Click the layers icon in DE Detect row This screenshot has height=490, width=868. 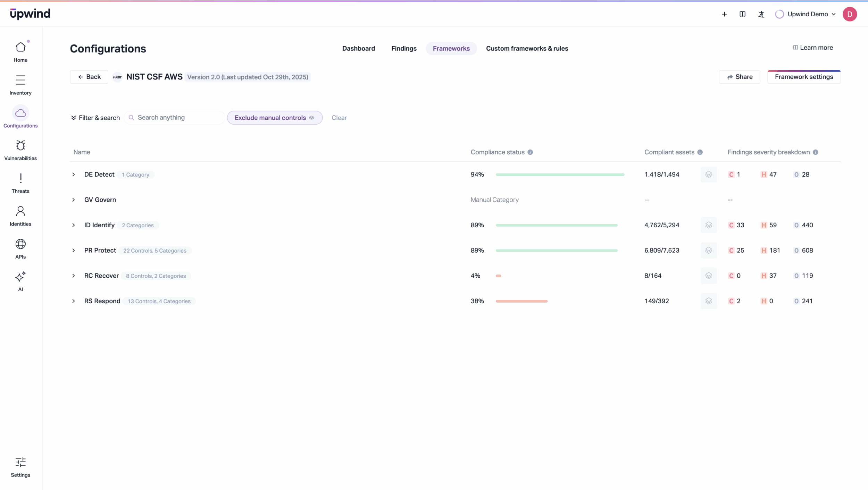pos(709,175)
